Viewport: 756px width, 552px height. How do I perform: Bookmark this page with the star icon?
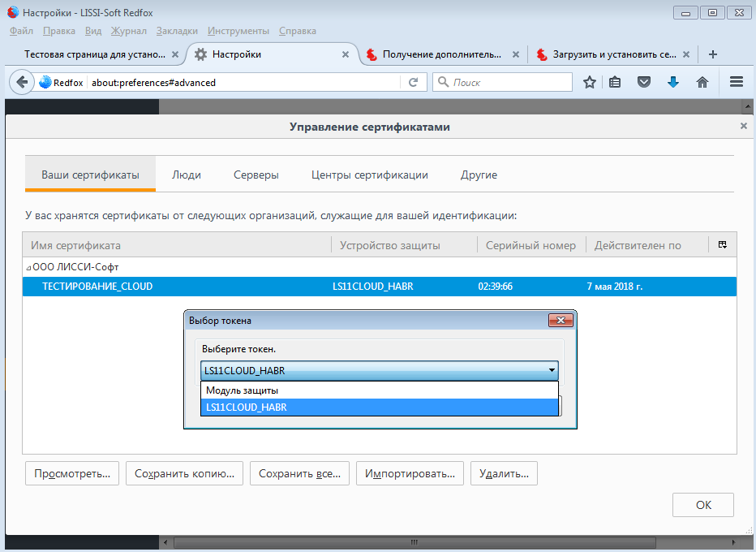589,83
